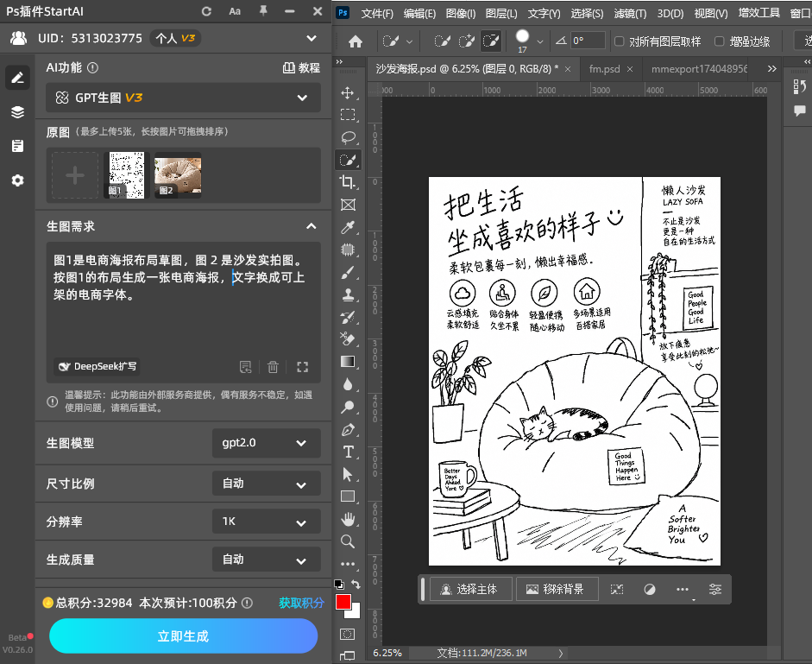812x664 pixels.
Task: Enable 对所有图层取样 checkbox
Action: point(619,41)
